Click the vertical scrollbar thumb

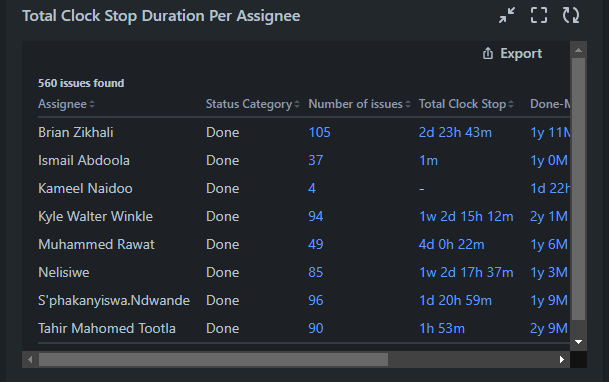[578, 189]
